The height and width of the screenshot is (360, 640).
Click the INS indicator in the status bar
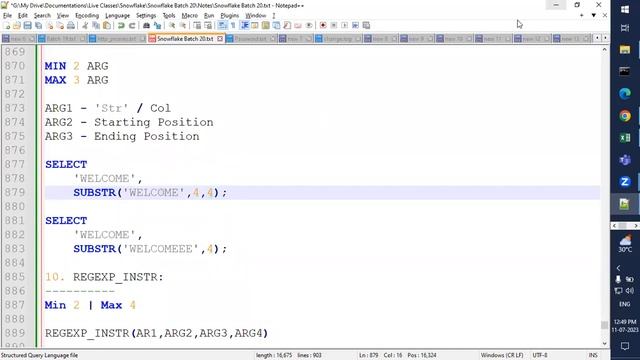pyautogui.click(x=593, y=355)
